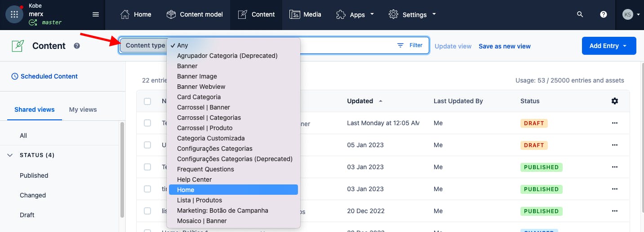Click info icon beside Content heading
The image size is (644, 232).
(77, 46)
